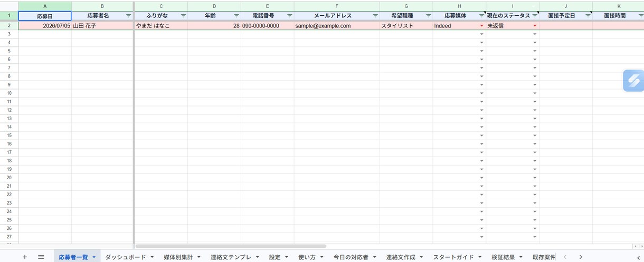Select column F header
The image size is (644, 262).
[337, 6]
